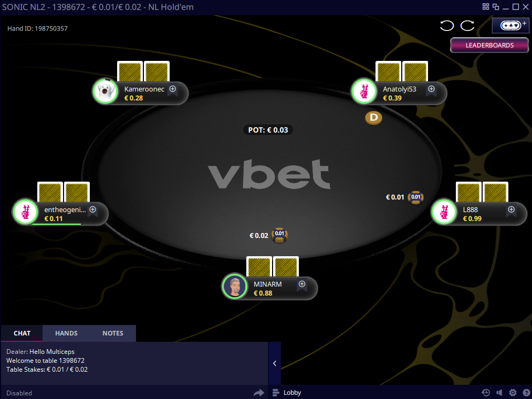This screenshot has width=532, height=399.
Task: Open the help question mark icon
Action: tap(526, 393)
